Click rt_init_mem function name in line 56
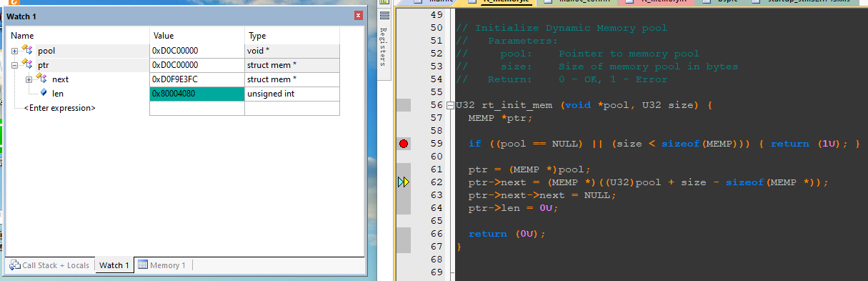This screenshot has width=868, height=281. pos(516,105)
